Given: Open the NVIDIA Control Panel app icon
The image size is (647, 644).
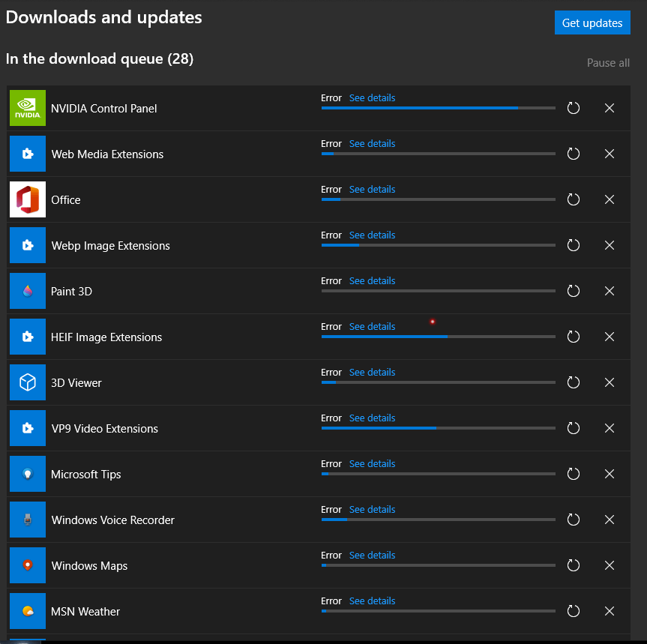Looking at the screenshot, I should [28, 108].
